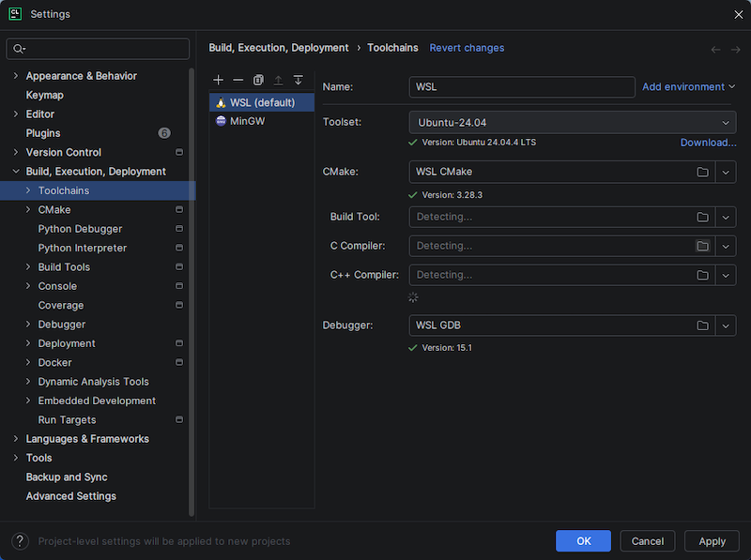Navigate forward with right arrow icon

tap(736, 50)
